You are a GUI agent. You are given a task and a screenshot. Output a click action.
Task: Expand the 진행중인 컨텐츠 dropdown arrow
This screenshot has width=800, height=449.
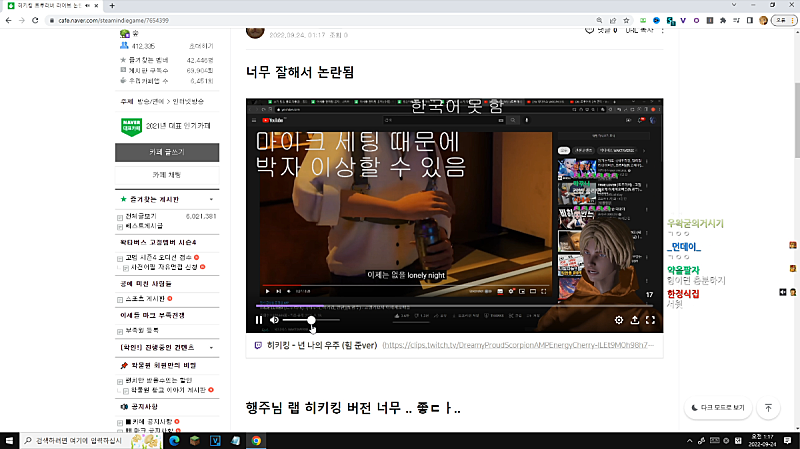tap(211, 348)
